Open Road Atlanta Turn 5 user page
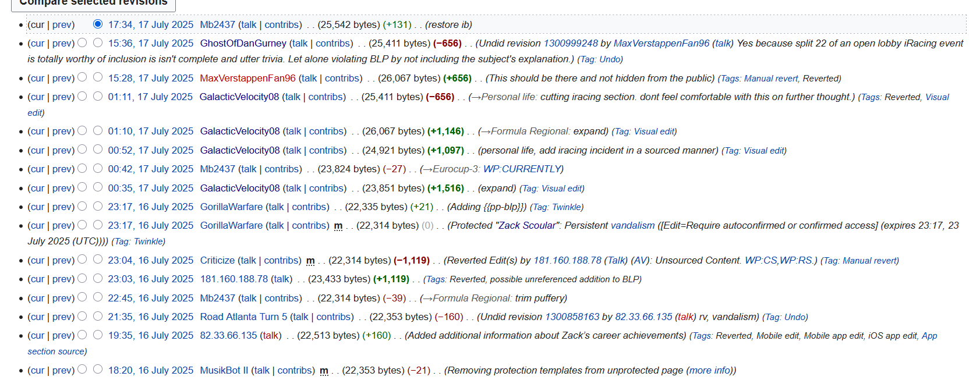The height and width of the screenshot is (380, 980). coord(243,317)
